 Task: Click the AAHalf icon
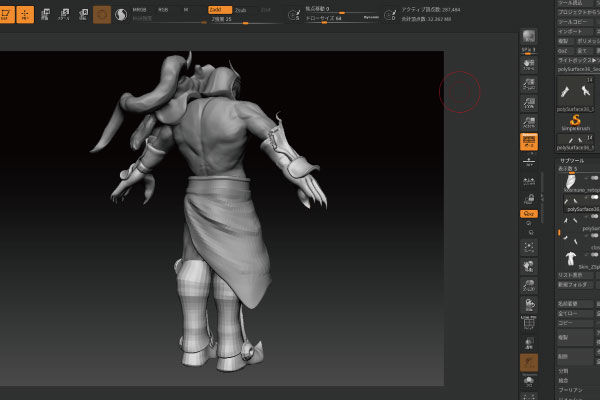point(529,122)
